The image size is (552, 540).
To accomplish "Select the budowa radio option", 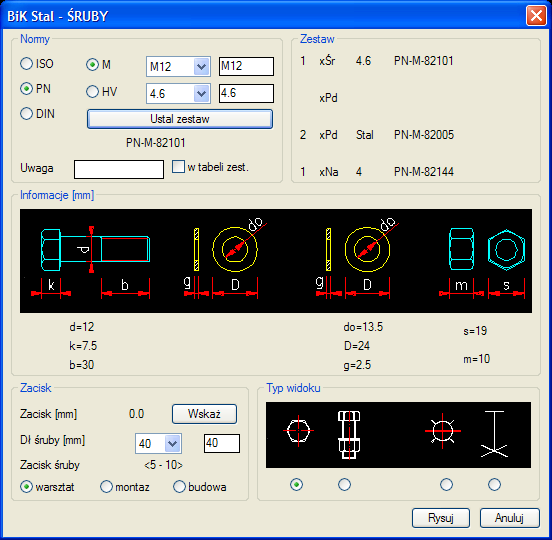I will (179, 486).
